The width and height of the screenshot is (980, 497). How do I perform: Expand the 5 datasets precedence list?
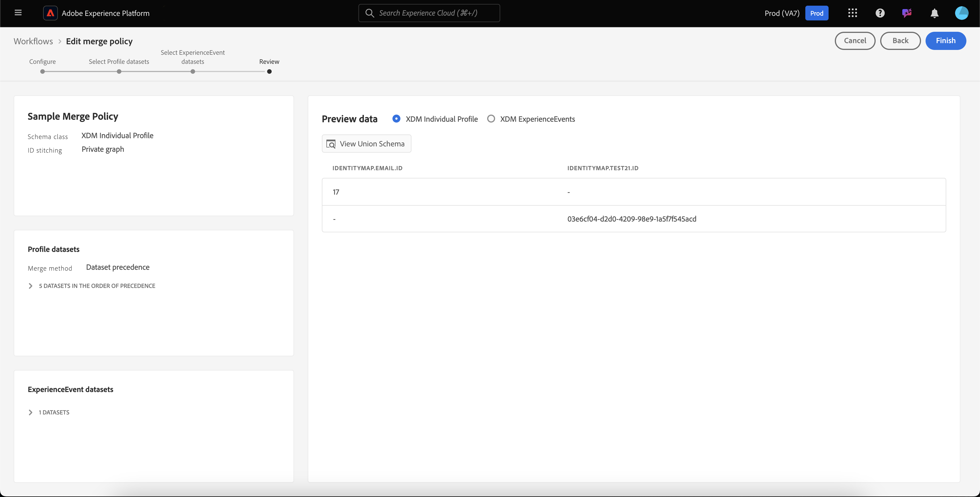point(30,286)
